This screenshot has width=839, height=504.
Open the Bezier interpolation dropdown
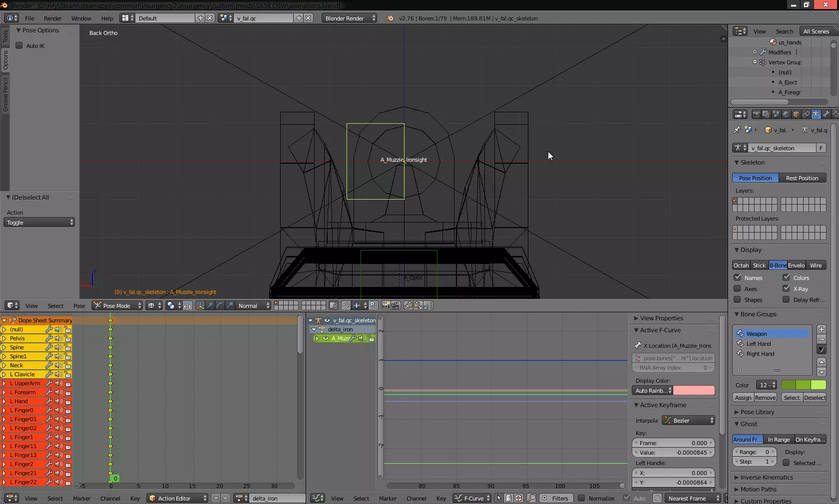[688, 421]
